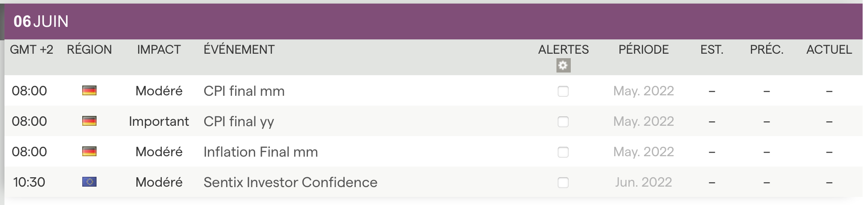This screenshot has height=205, width=868.
Task: Click German flag beside CPI final mm
Action: (x=89, y=91)
